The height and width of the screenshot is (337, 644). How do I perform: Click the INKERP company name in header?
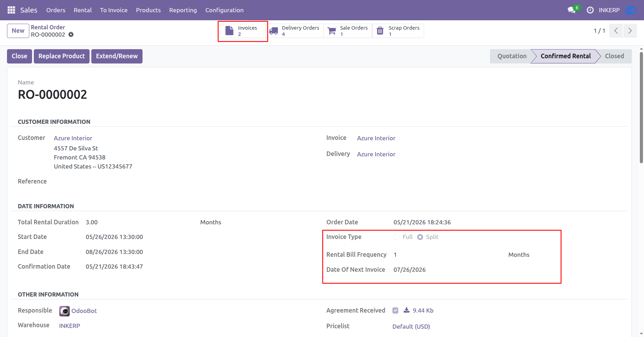pos(609,10)
